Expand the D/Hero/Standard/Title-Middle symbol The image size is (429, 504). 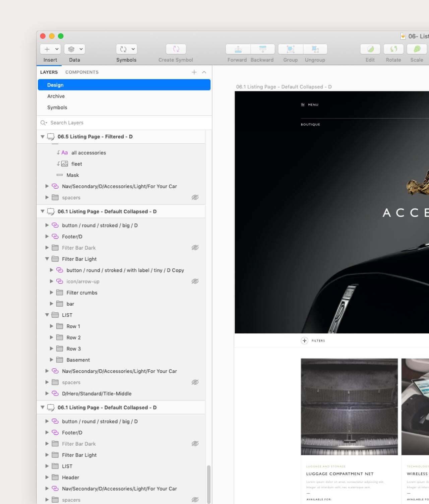(47, 393)
